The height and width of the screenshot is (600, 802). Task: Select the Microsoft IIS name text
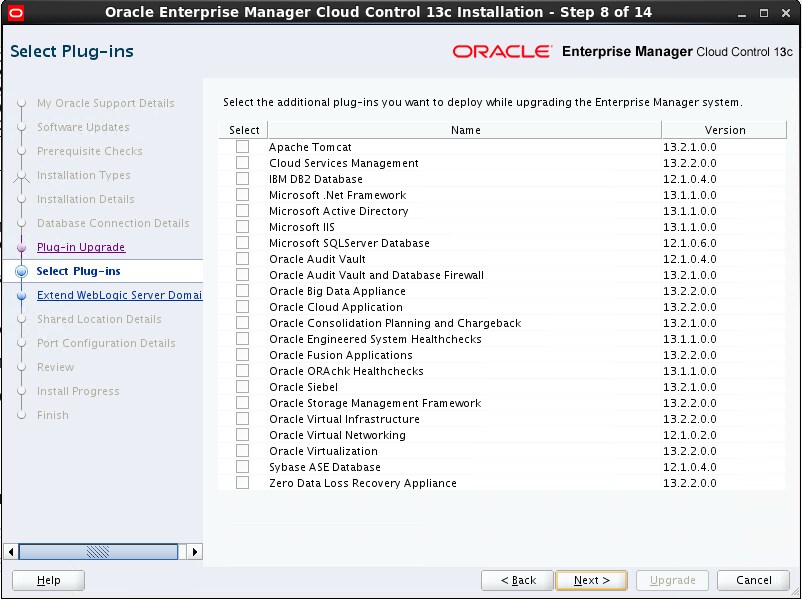(x=302, y=227)
